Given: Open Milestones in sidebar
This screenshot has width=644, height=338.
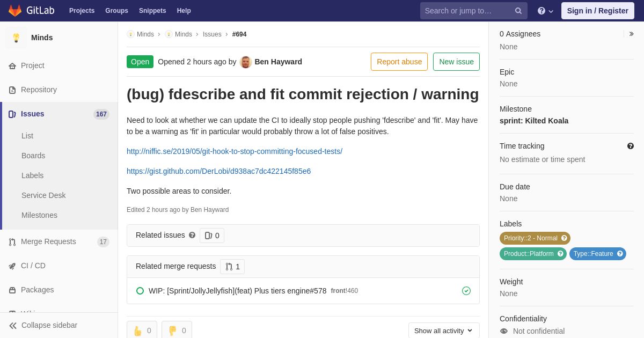Looking at the screenshot, I should point(39,215).
